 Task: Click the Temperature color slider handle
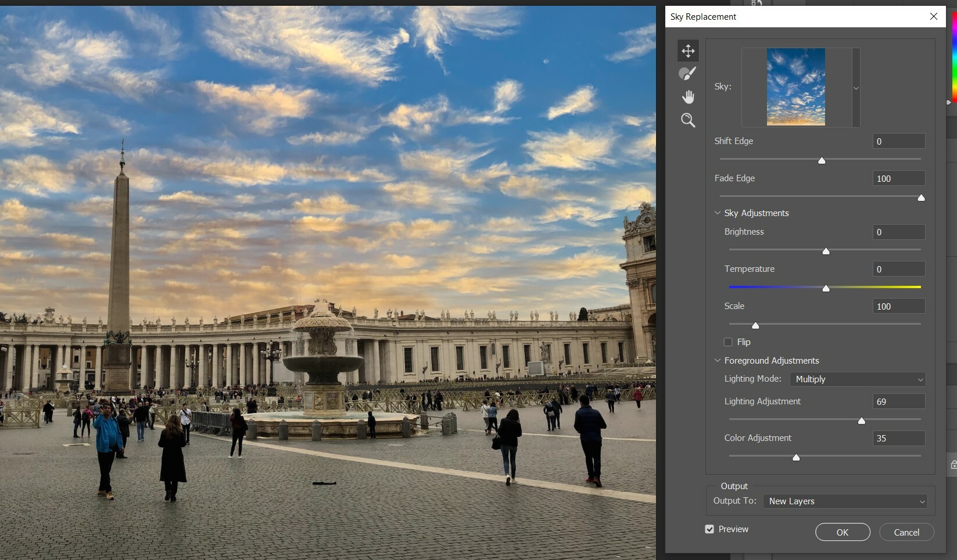point(826,288)
